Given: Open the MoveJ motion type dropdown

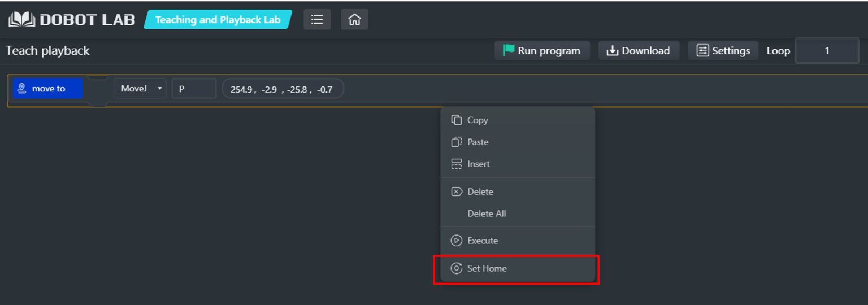Looking at the screenshot, I should click(140, 89).
